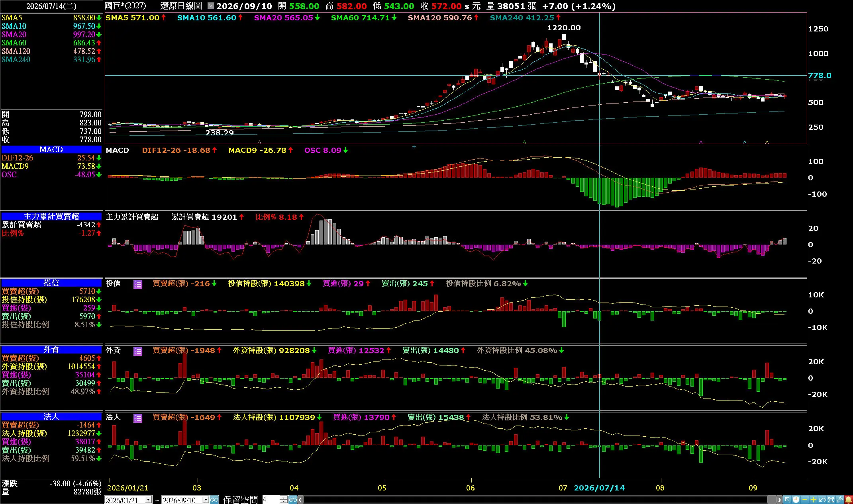This screenshot has height=504, width=853.
Task: Click the yellow minus zoom-out icon
Action: point(804,499)
